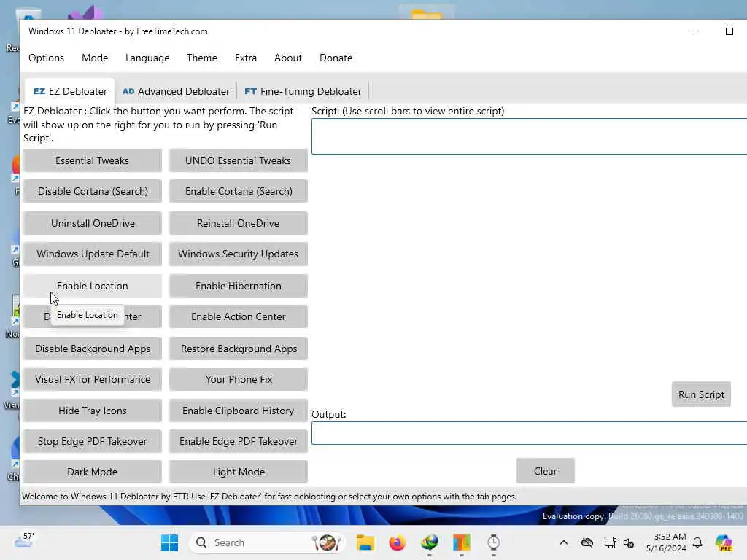Screen dimensions: 747x560
Task: Click Restore Background Apps button
Action: click(239, 349)
